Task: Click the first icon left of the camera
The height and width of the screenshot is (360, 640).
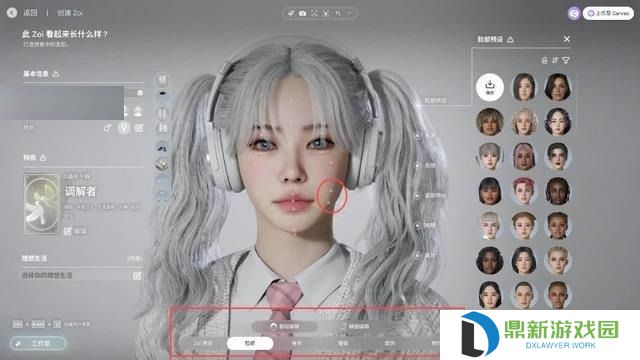Action: click(x=291, y=13)
